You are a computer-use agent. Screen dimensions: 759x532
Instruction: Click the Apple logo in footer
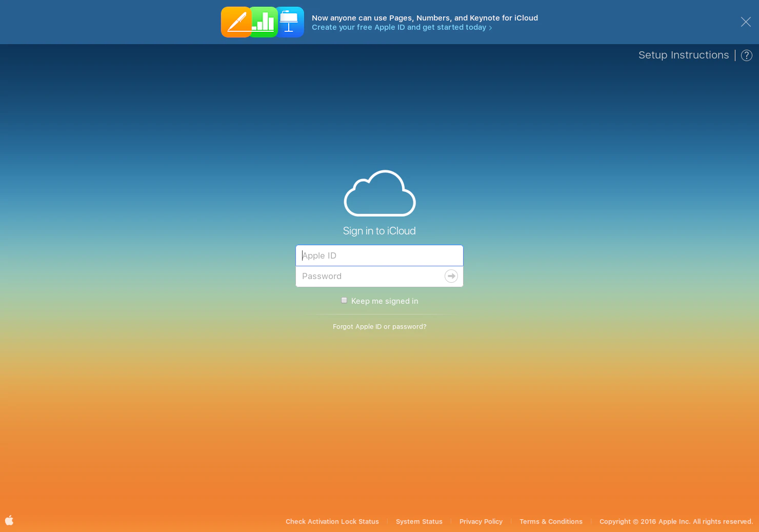point(9,520)
